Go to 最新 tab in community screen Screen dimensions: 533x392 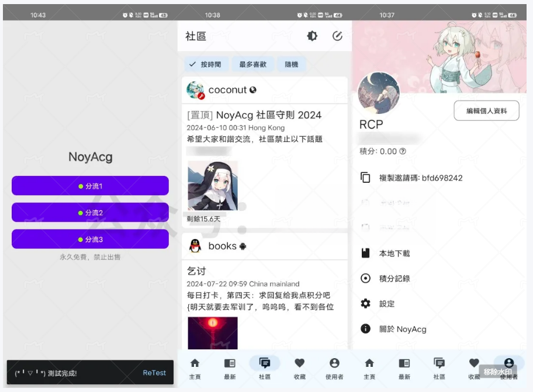[230, 369]
